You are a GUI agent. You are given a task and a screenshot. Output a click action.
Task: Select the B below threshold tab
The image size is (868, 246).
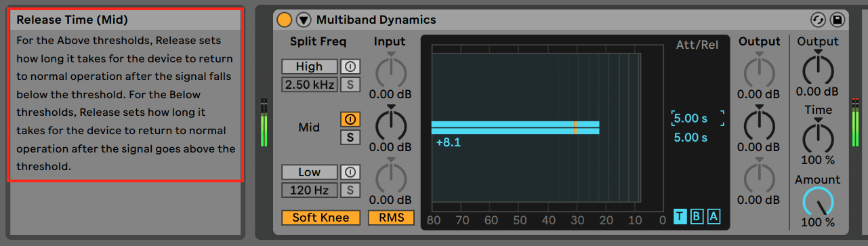[x=697, y=216]
